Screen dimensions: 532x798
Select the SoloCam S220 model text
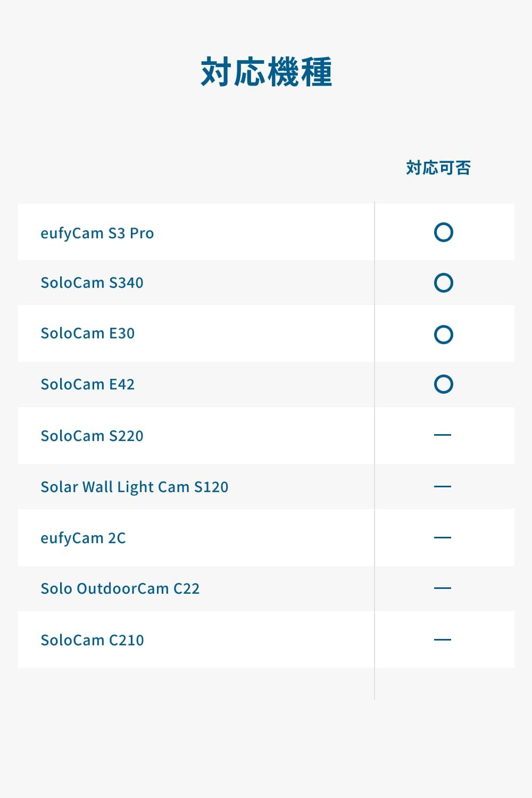click(92, 436)
